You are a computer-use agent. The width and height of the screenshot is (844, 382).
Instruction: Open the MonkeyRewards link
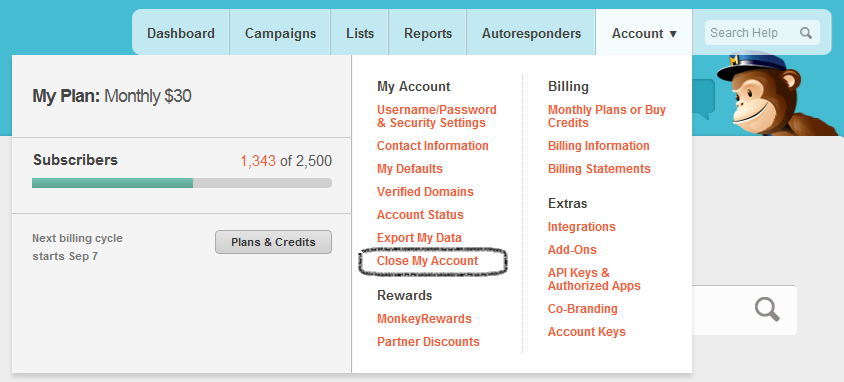(x=424, y=319)
